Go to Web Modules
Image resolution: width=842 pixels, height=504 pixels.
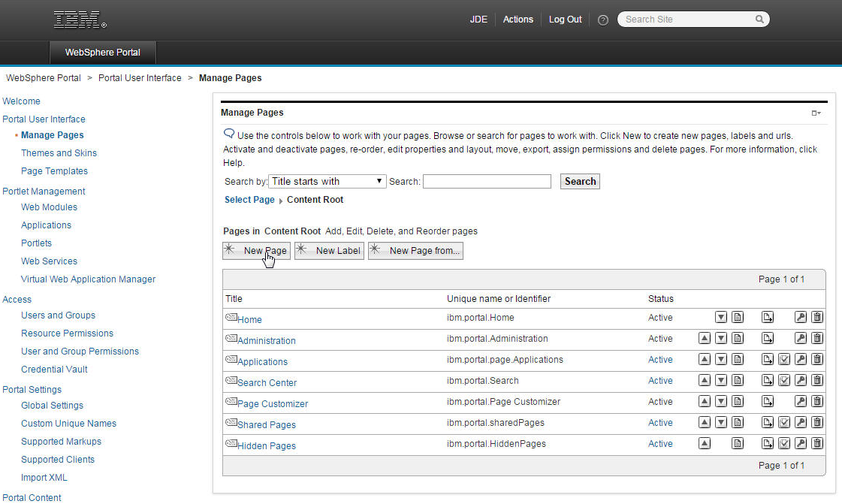pos(49,207)
